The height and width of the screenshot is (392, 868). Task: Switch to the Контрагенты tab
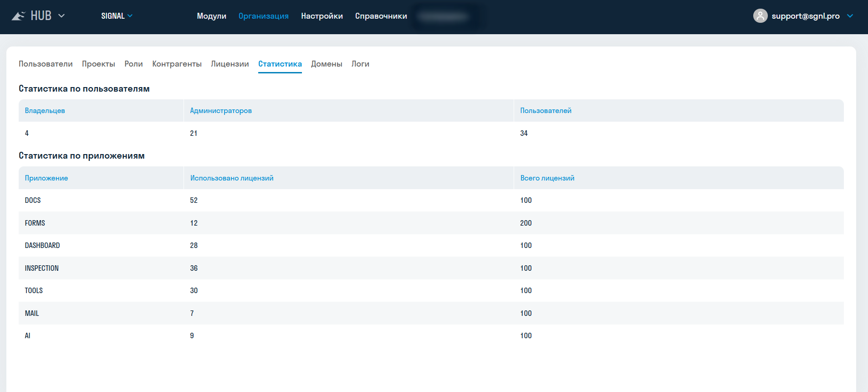coord(177,64)
